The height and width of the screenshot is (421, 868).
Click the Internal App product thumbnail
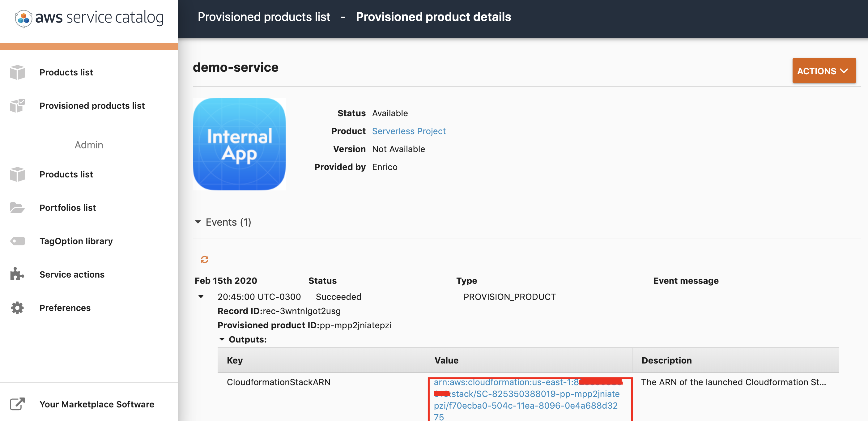pos(239,144)
